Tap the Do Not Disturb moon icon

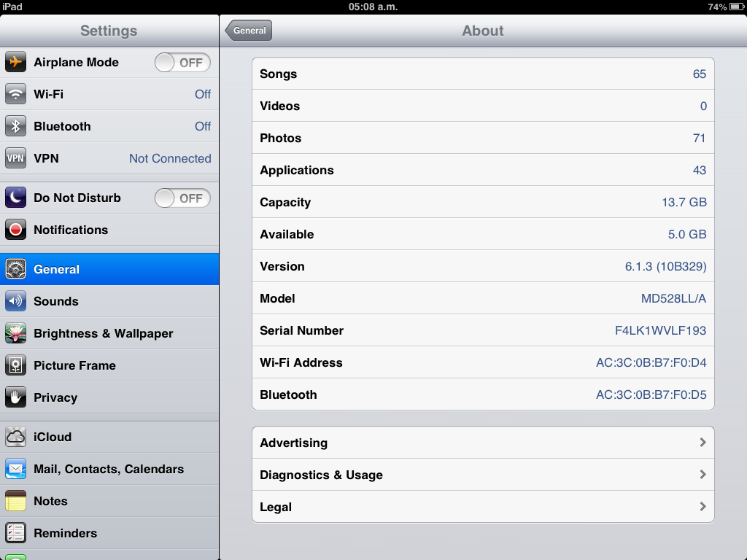[x=16, y=198]
